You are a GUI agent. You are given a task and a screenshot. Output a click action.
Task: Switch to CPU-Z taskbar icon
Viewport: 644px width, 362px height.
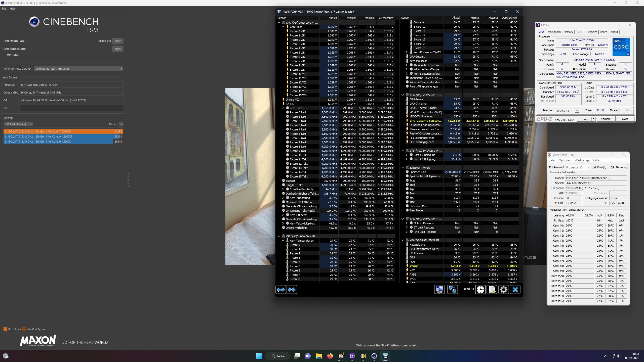[352, 356]
